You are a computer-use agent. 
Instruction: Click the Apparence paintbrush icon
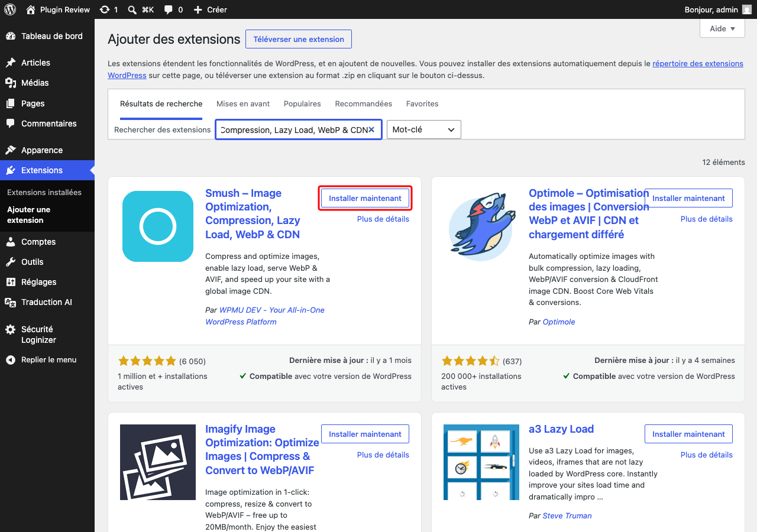pos(11,150)
